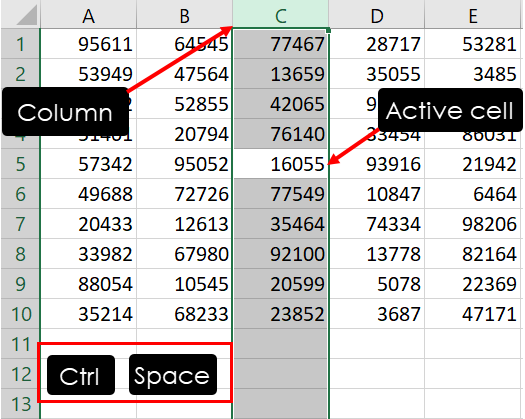The height and width of the screenshot is (419, 525).
Task: Click cell containing 10847
Action: [377, 194]
